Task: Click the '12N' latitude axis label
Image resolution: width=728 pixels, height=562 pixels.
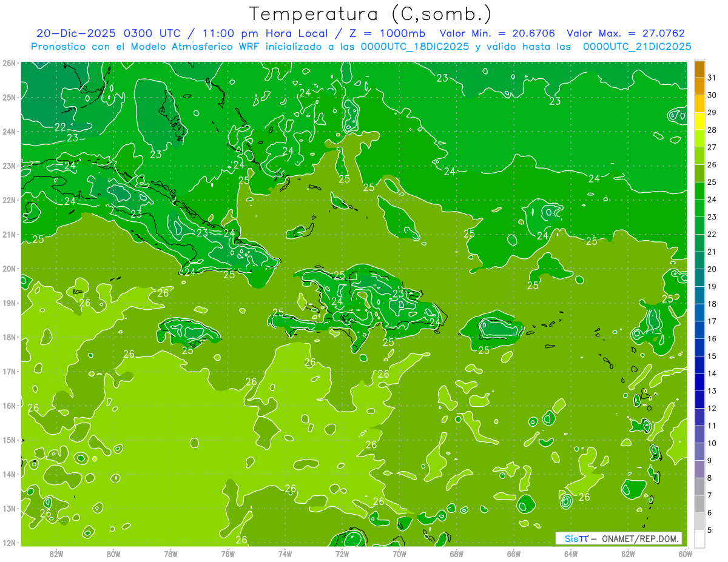Action: (9, 543)
